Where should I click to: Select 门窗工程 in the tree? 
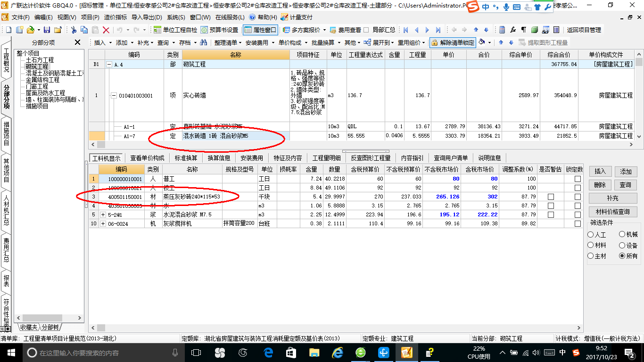click(x=37, y=87)
